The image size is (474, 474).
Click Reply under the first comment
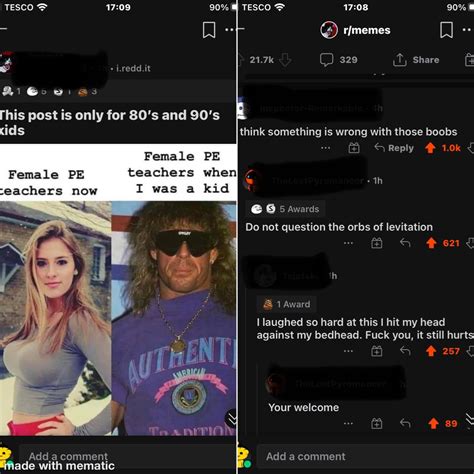tap(394, 148)
